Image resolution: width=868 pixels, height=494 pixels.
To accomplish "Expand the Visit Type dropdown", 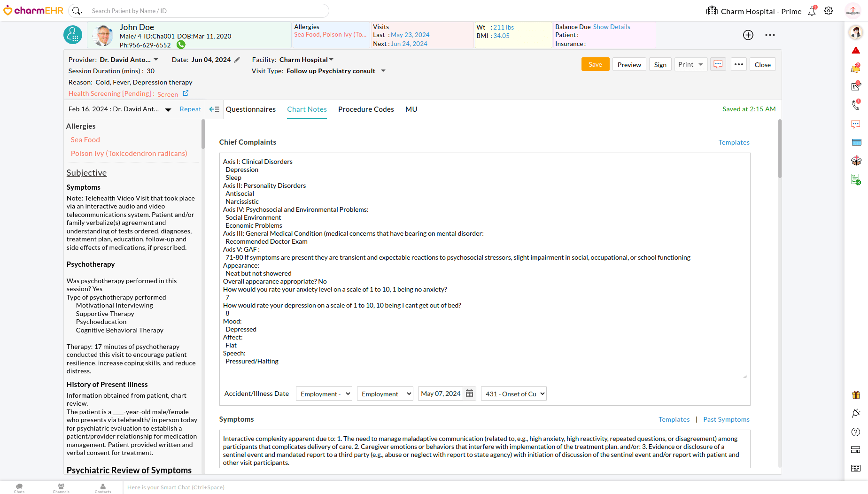I will [x=383, y=71].
